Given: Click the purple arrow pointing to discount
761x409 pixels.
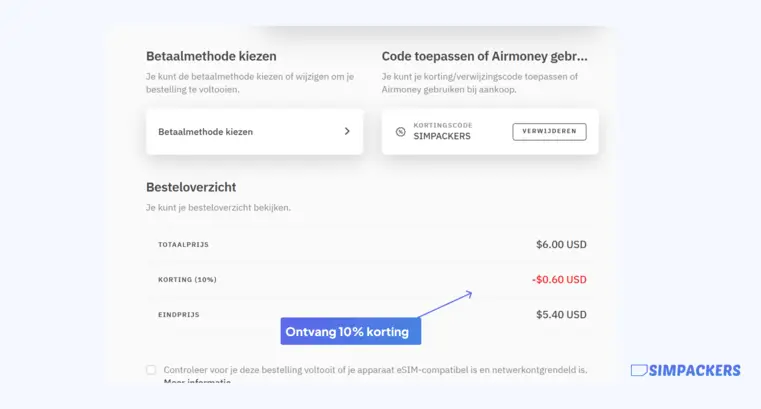Looking at the screenshot, I should pyautogui.click(x=445, y=304).
